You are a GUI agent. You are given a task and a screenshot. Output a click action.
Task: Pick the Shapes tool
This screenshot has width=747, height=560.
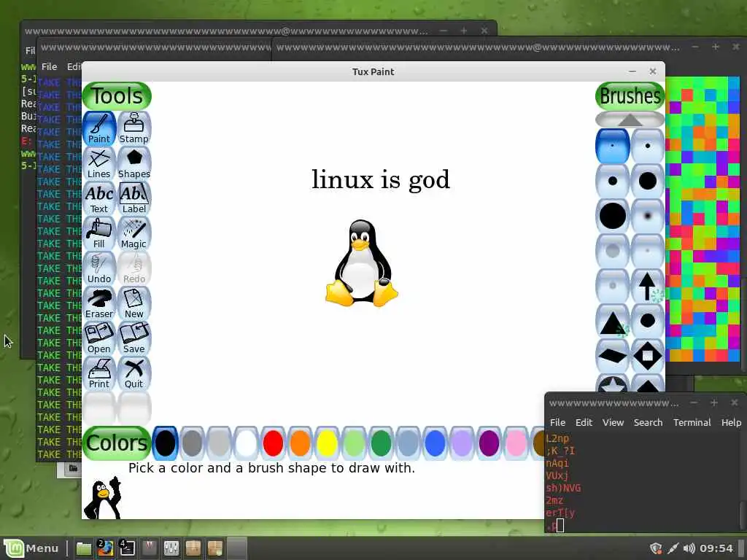click(x=134, y=164)
